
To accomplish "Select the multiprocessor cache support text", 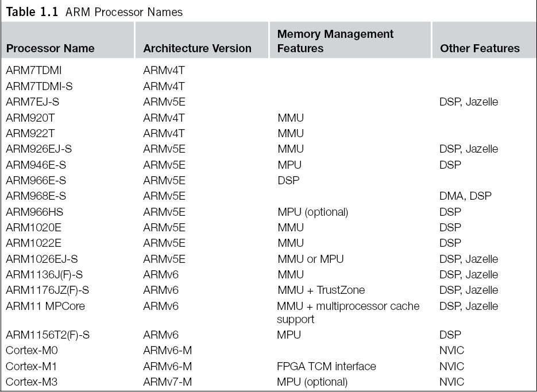I will 348,312.
